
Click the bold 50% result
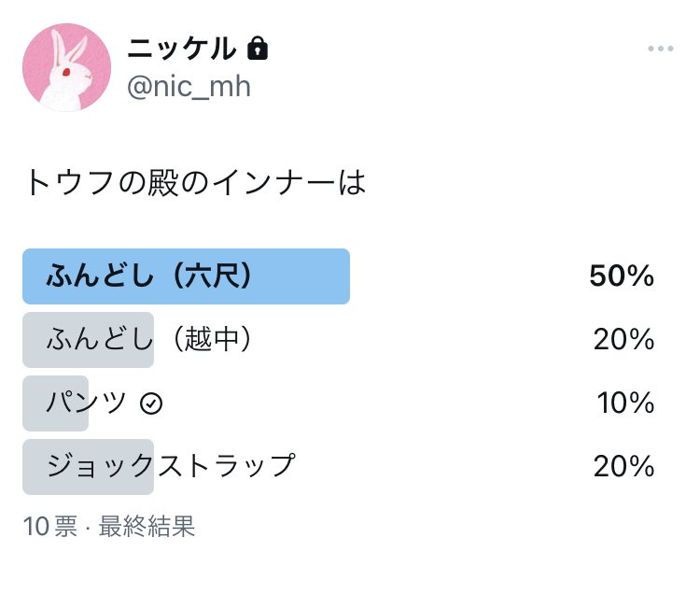[622, 276]
